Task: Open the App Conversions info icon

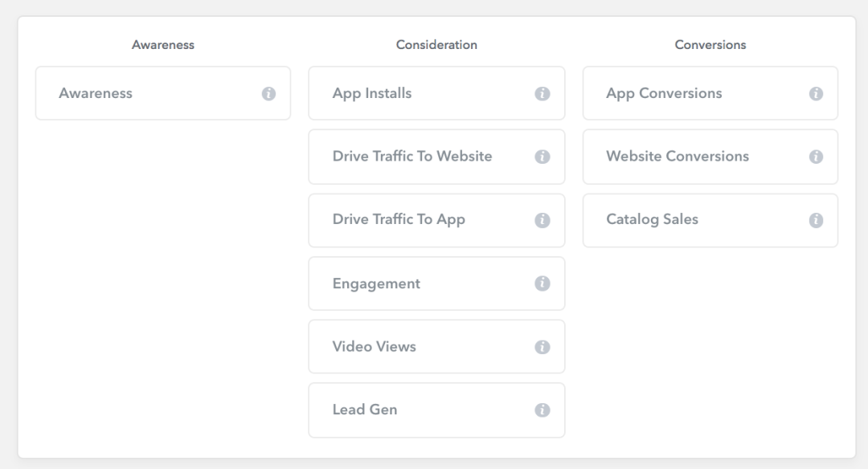Action: (x=816, y=93)
